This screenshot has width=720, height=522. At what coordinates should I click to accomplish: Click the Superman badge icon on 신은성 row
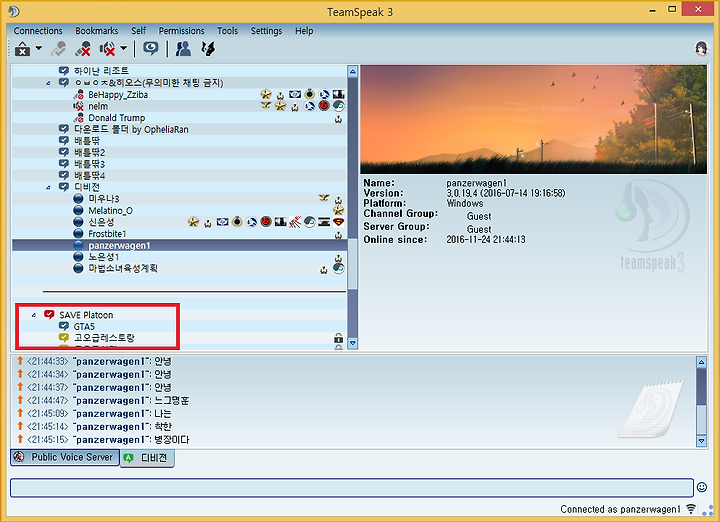338,222
